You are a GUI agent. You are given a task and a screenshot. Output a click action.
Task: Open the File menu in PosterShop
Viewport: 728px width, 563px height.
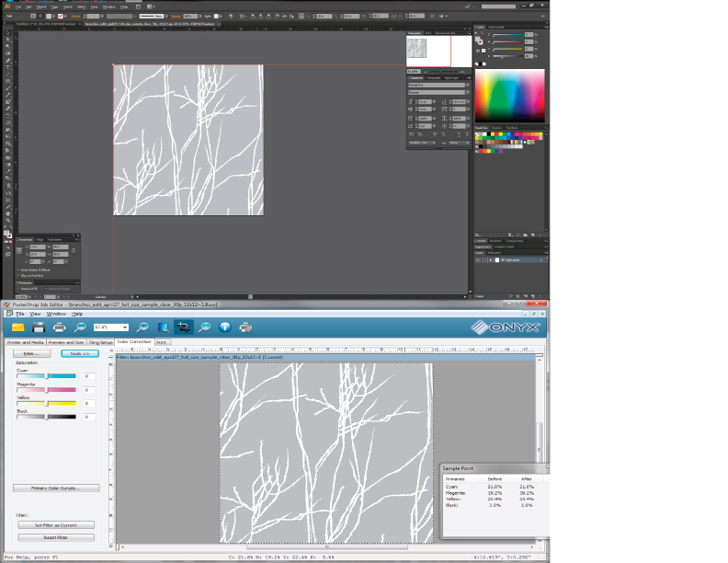click(x=20, y=314)
